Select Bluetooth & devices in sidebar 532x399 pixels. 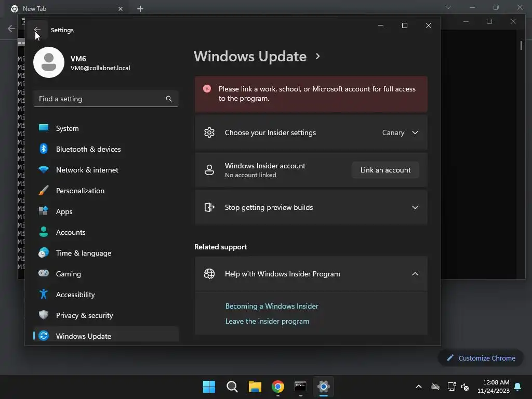(x=106, y=149)
